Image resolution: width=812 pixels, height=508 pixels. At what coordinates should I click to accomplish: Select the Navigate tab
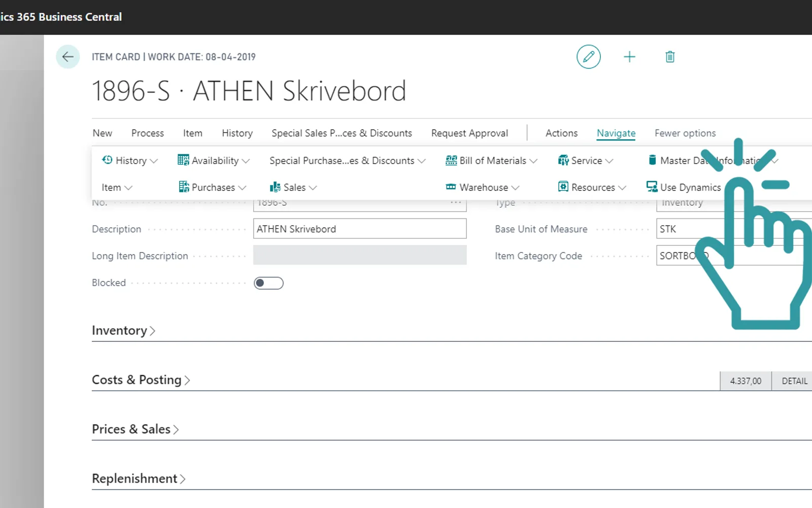pyautogui.click(x=616, y=133)
